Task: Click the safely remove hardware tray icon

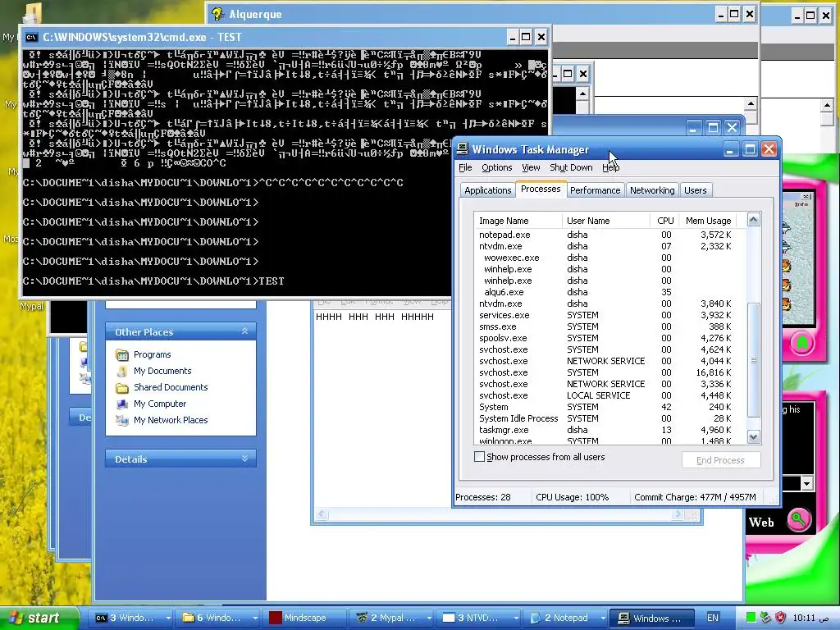Action: click(766, 618)
